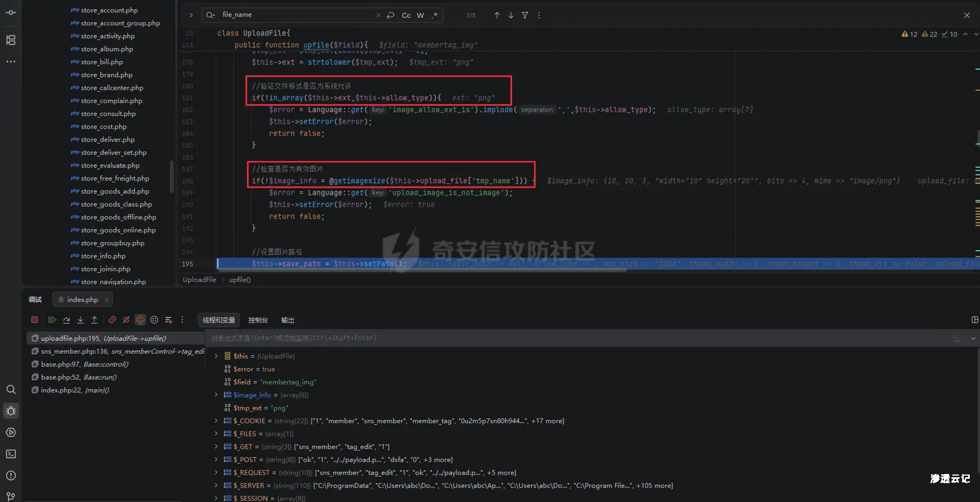Open the search filter options

tap(524, 15)
